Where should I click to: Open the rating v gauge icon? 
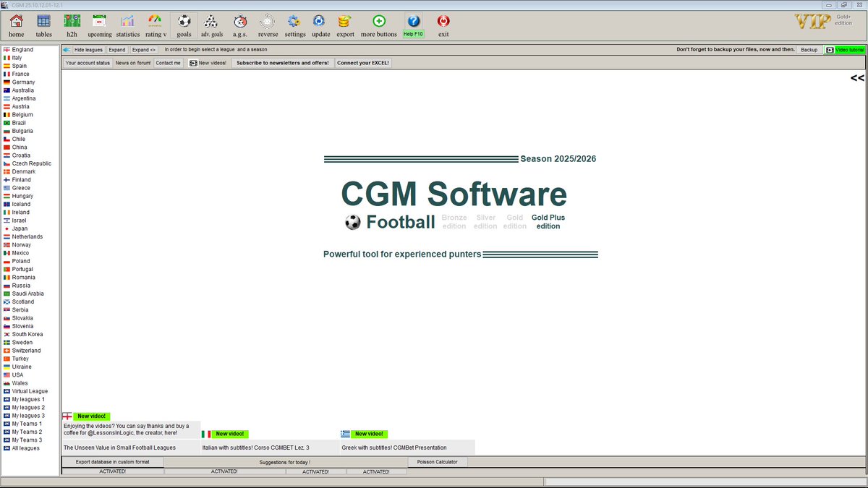156,25
